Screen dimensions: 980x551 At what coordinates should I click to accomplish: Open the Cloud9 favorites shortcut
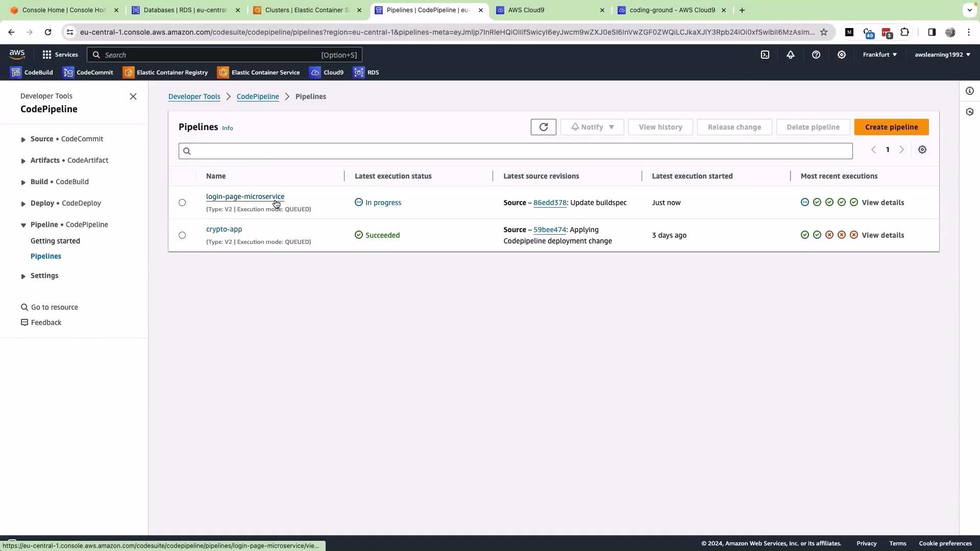click(327, 72)
